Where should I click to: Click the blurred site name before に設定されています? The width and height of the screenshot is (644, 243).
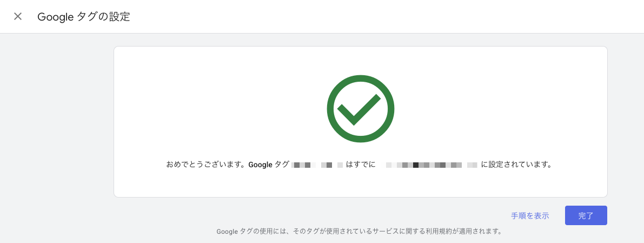(x=431, y=165)
